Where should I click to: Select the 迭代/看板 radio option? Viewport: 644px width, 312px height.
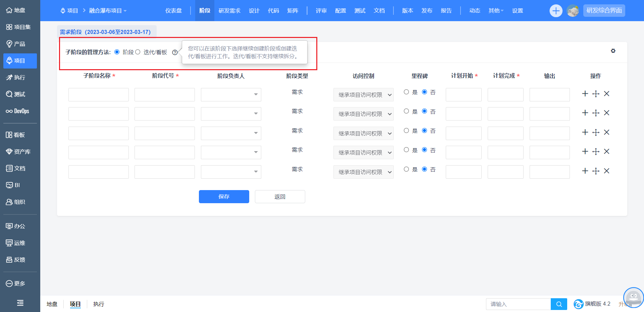pos(138,52)
